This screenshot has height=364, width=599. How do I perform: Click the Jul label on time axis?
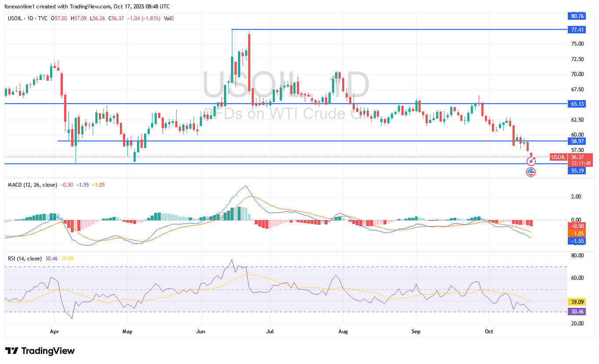pyautogui.click(x=270, y=332)
